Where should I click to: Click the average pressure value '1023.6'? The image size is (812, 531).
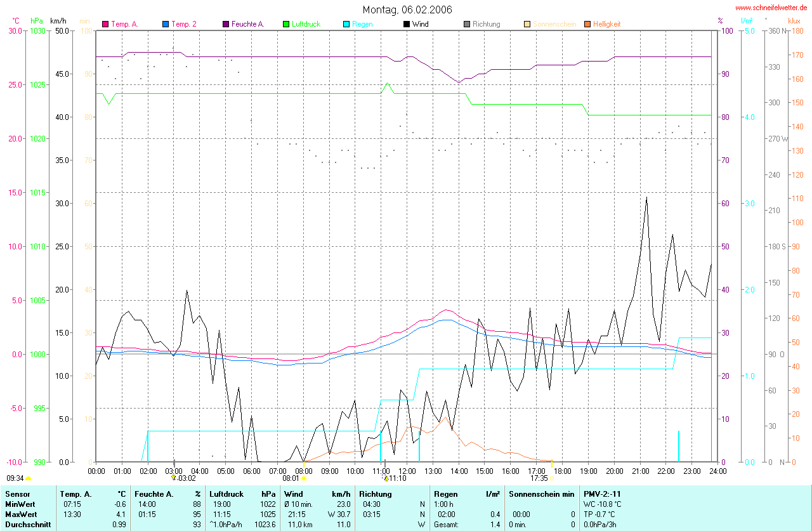[x=265, y=525]
